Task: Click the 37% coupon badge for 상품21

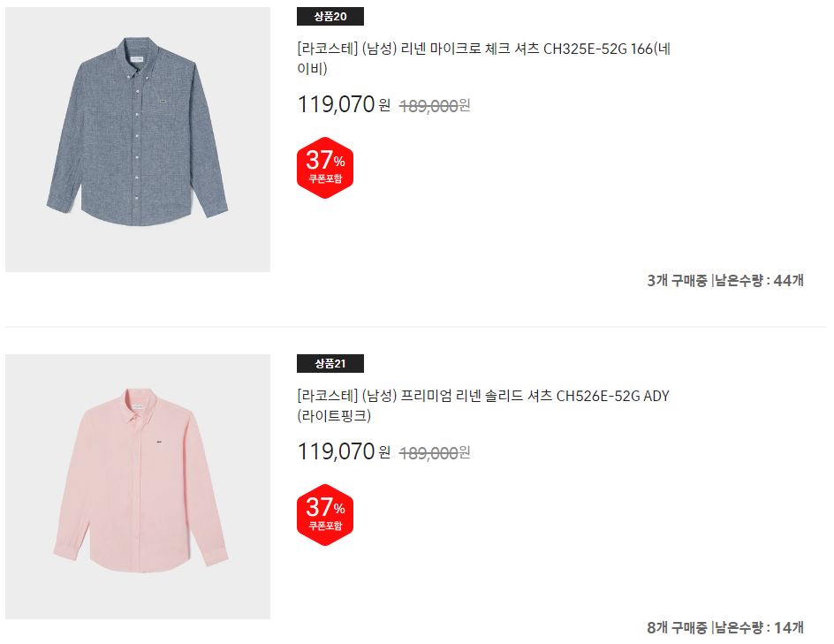Action: pyautogui.click(x=325, y=515)
